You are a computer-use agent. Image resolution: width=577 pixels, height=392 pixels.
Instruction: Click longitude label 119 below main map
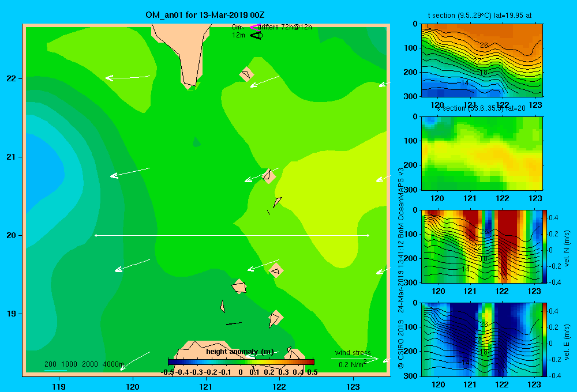[59, 386]
